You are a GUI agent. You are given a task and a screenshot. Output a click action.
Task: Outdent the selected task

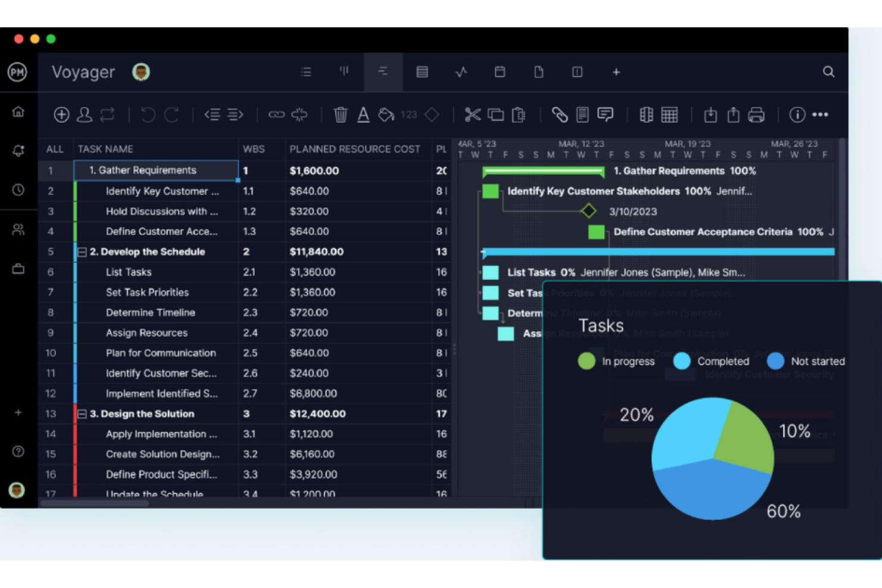point(212,114)
